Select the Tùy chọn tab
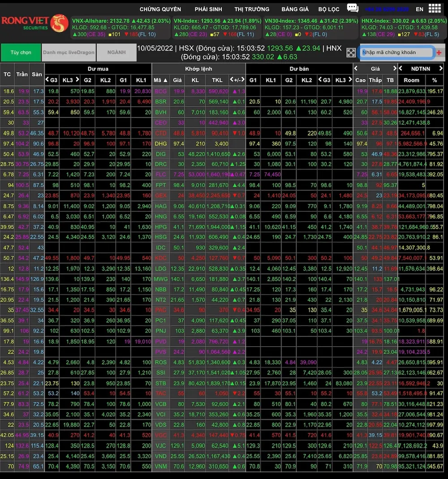 [21, 52]
